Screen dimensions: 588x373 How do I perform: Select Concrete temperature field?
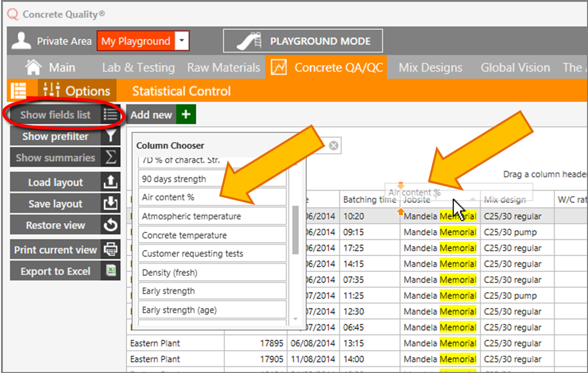212,235
